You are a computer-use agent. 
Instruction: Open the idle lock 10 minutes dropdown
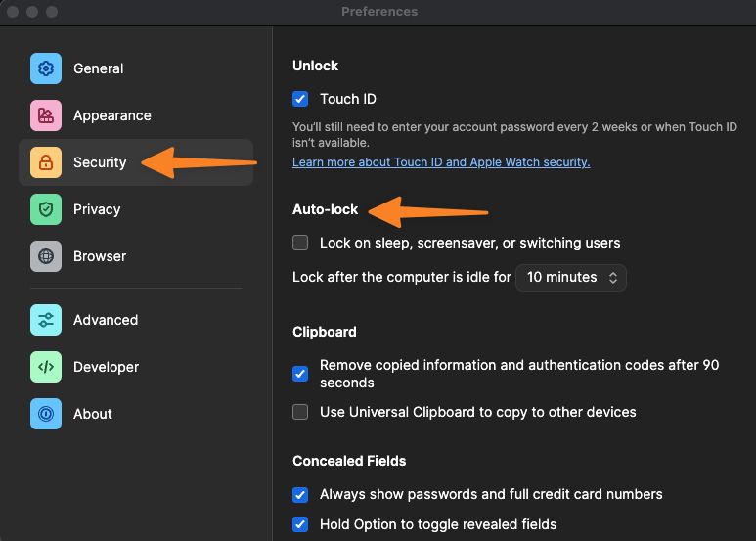(571, 277)
